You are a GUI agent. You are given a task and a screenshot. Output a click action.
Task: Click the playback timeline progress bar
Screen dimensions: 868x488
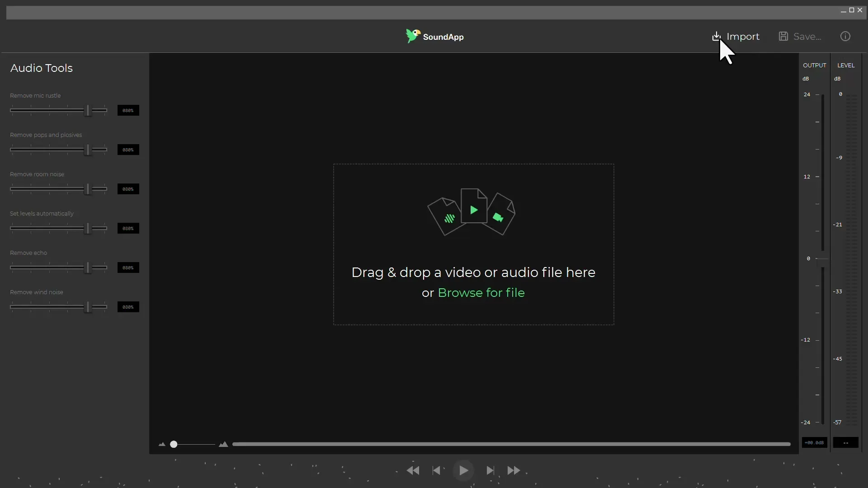511,444
